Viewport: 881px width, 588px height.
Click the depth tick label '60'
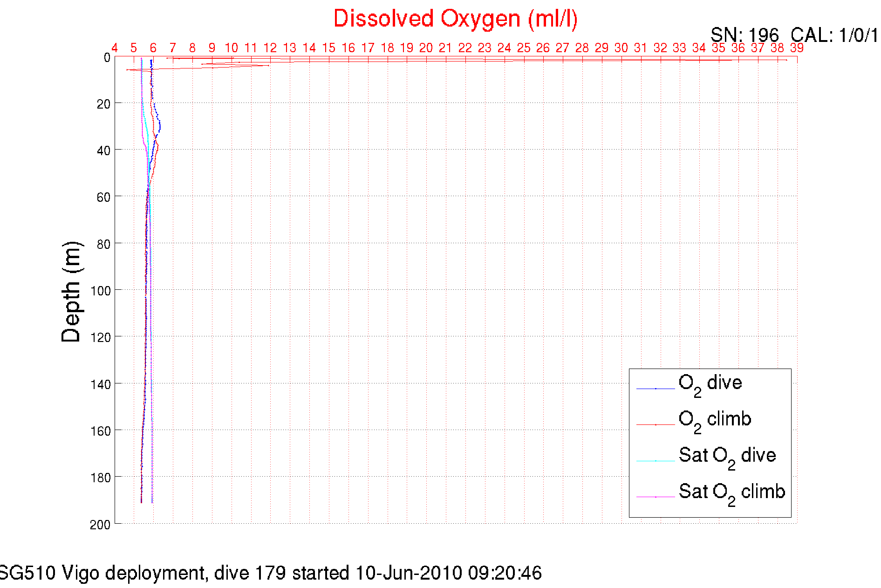point(103,198)
